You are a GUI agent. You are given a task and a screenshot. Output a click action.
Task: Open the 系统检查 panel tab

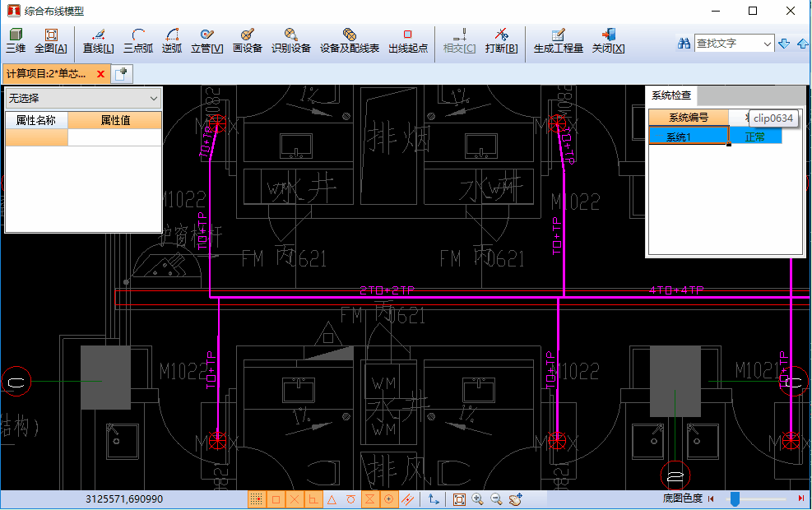click(x=671, y=95)
